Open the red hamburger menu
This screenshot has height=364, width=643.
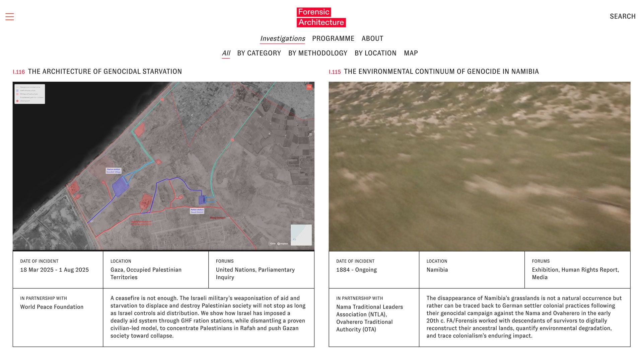(x=10, y=17)
